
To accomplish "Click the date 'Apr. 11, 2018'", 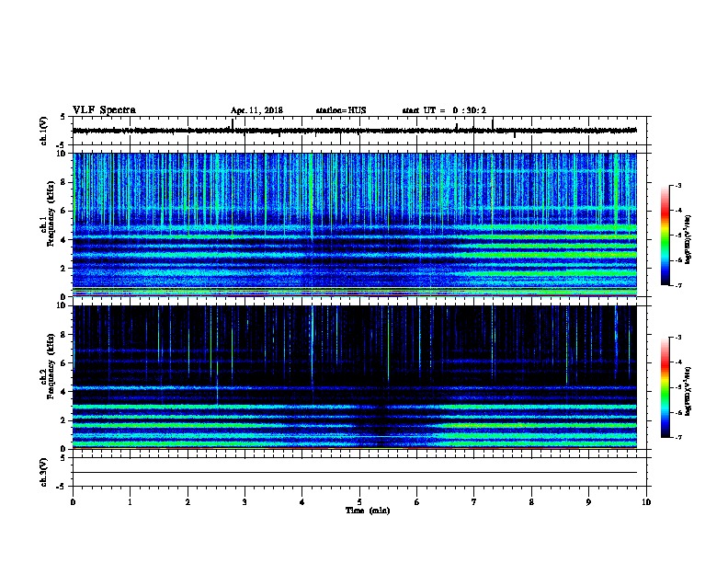I will pyautogui.click(x=256, y=110).
